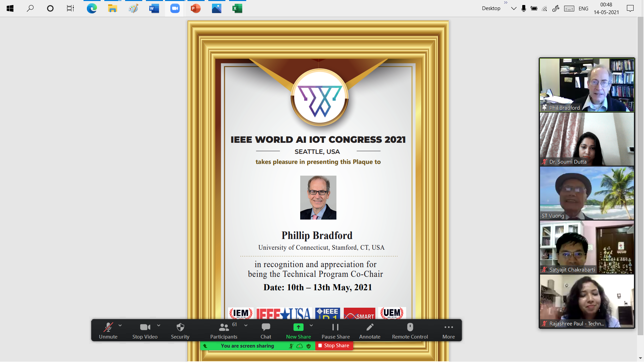Expand the Desktop toolbar double chevron

[x=506, y=3]
